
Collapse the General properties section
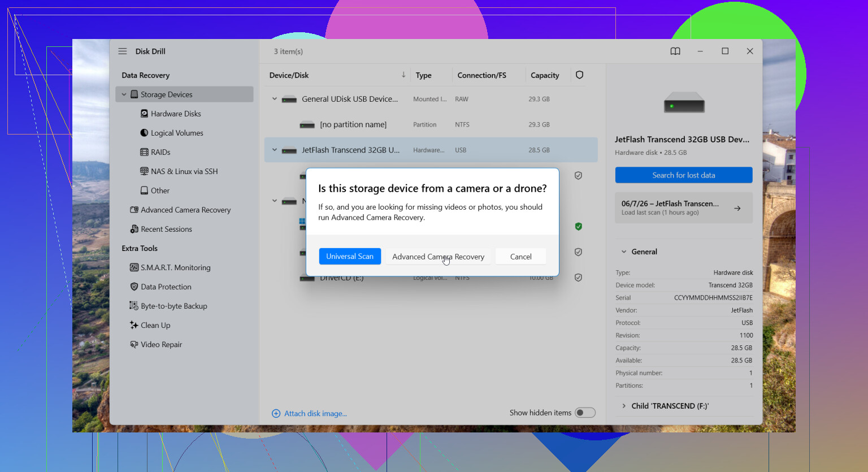click(x=624, y=252)
